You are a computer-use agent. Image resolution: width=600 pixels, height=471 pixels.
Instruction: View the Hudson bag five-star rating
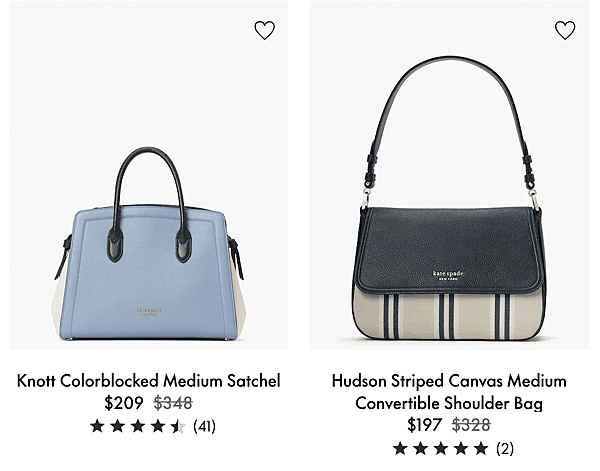(441, 448)
